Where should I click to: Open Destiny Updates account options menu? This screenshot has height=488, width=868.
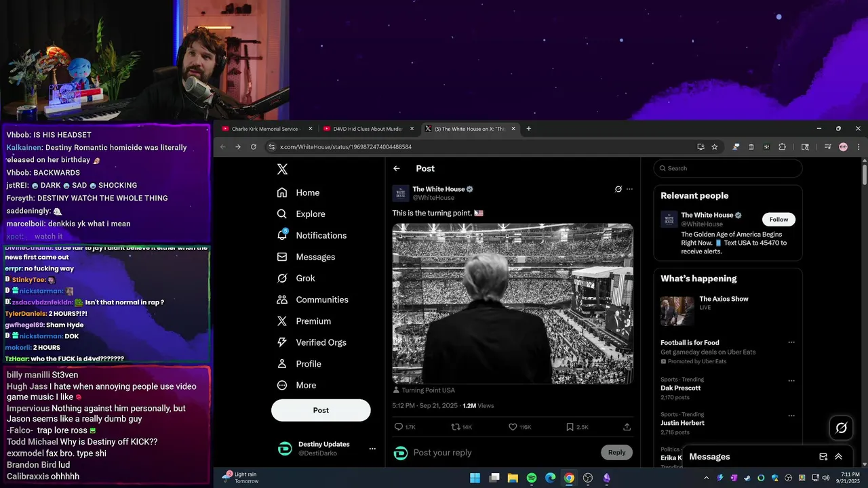pyautogui.click(x=372, y=448)
